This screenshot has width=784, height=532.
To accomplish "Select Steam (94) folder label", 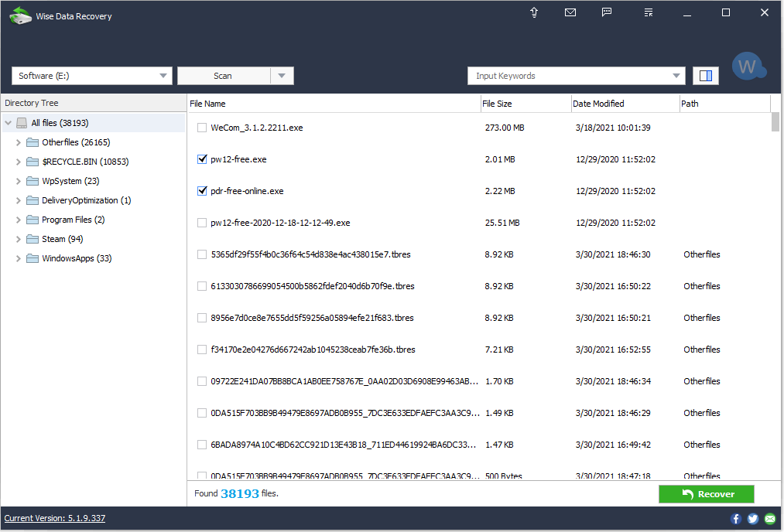I will [x=63, y=239].
